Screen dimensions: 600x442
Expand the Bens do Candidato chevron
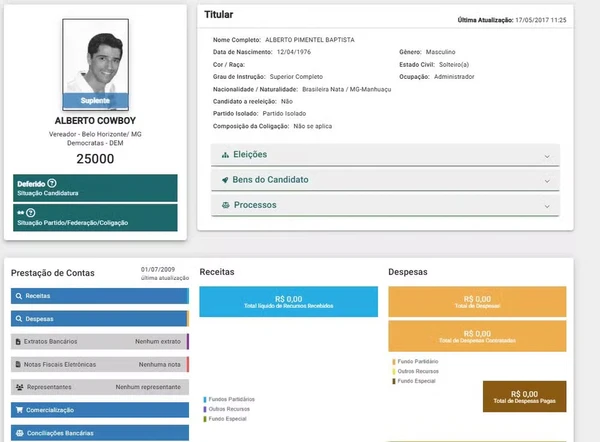click(x=547, y=181)
